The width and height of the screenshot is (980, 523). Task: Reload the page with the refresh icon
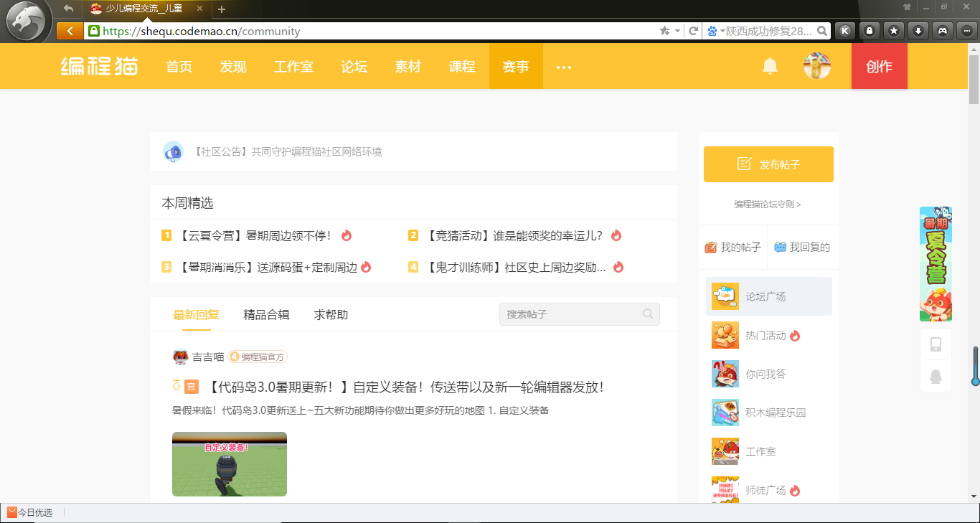coord(694,31)
